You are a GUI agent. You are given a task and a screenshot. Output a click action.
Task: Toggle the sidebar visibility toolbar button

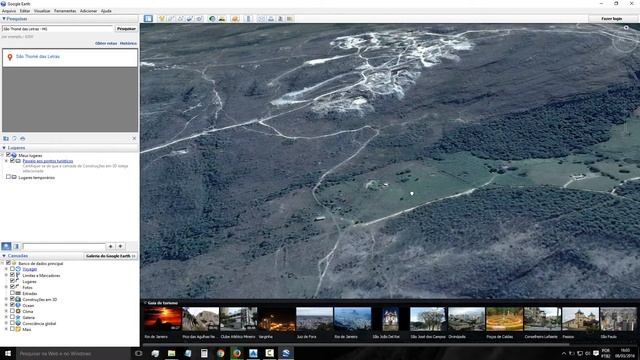(148, 19)
